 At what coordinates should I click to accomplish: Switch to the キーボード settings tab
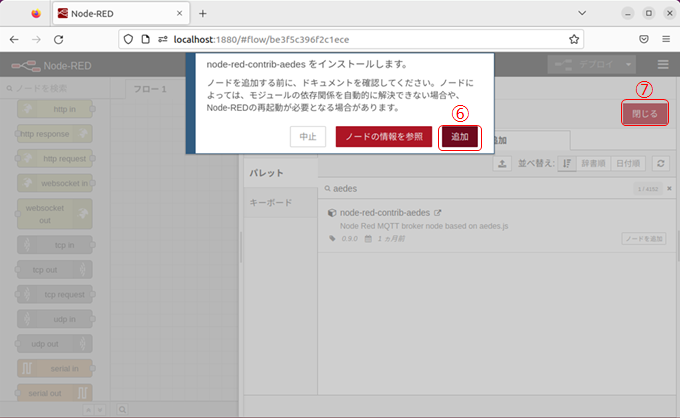[x=271, y=202]
